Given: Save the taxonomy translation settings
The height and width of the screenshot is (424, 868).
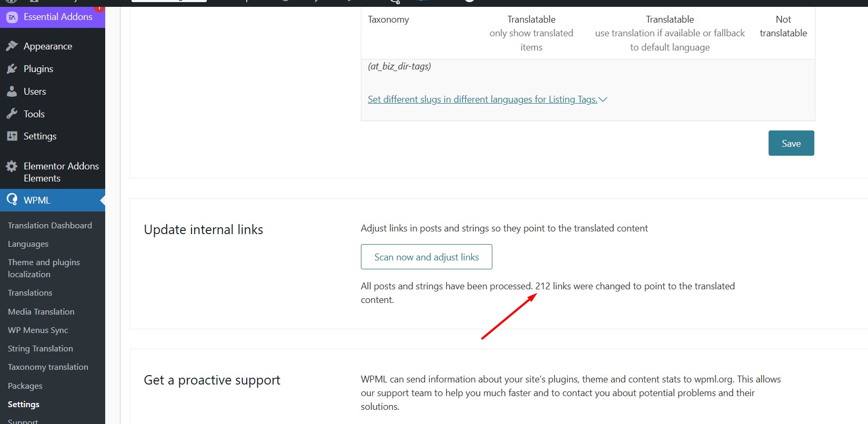Looking at the screenshot, I should click(791, 143).
